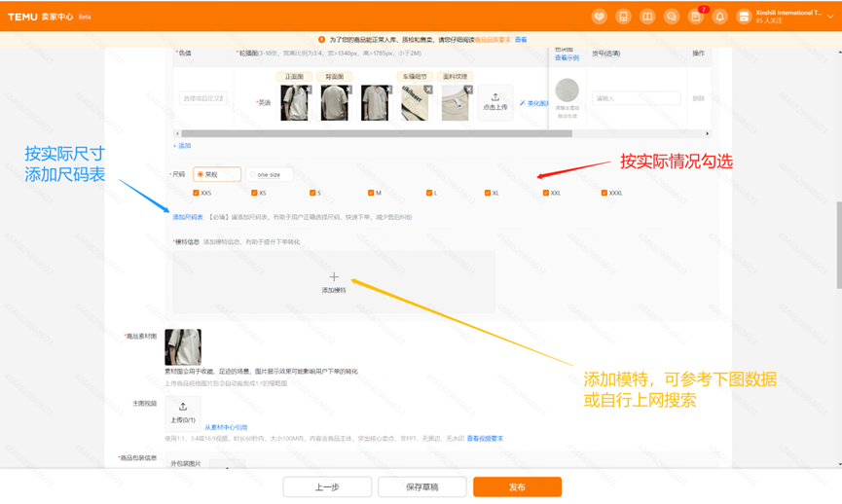Click 查看 link in notice banner
The image size is (842, 504).
click(521, 40)
